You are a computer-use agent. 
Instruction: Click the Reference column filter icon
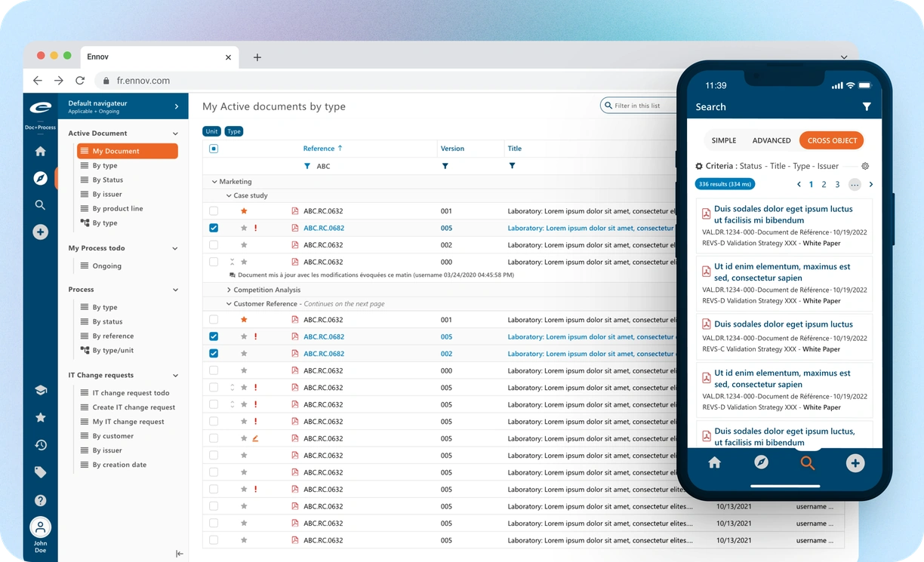306,166
